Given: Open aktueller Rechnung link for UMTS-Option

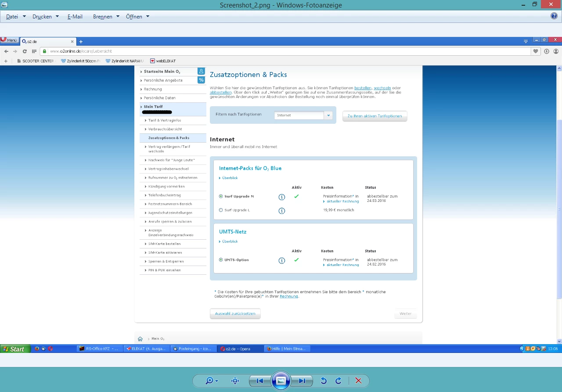Looking at the screenshot, I should (342, 265).
